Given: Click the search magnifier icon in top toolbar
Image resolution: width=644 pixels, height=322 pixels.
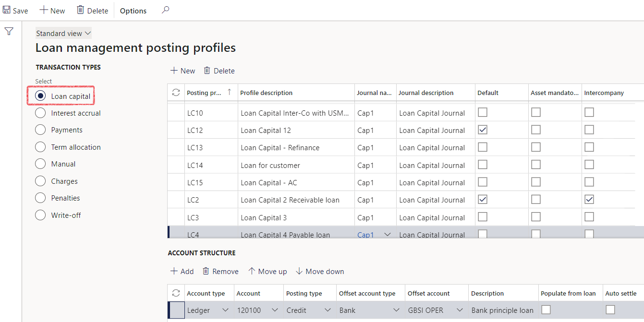Looking at the screenshot, I should [x=165, y=10].
